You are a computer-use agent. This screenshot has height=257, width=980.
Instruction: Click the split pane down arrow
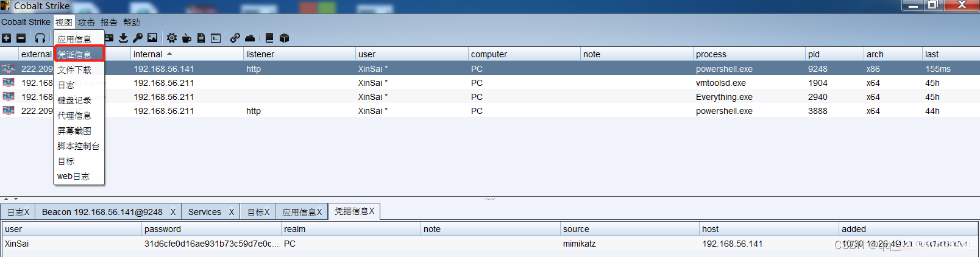(x=15, y=199)
